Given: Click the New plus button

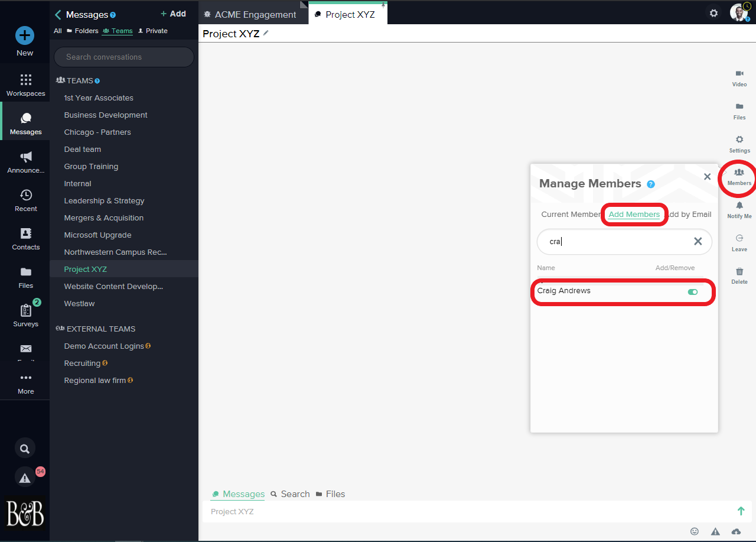Looking at the screenshot, I should pos(25,35).
